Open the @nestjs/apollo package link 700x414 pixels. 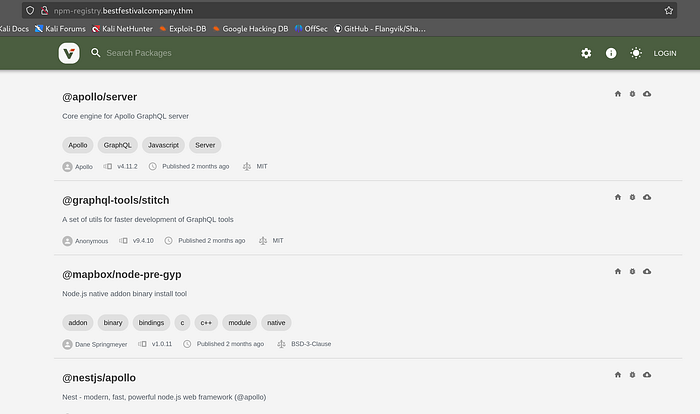tap(99, 378)
